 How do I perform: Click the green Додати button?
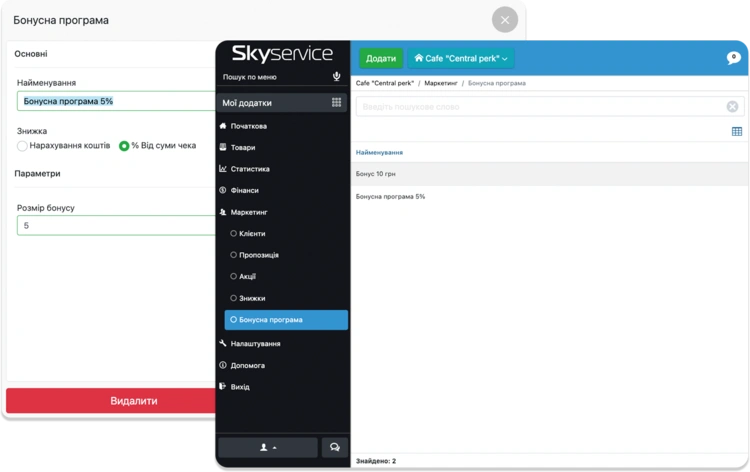[x=381, y=58]
